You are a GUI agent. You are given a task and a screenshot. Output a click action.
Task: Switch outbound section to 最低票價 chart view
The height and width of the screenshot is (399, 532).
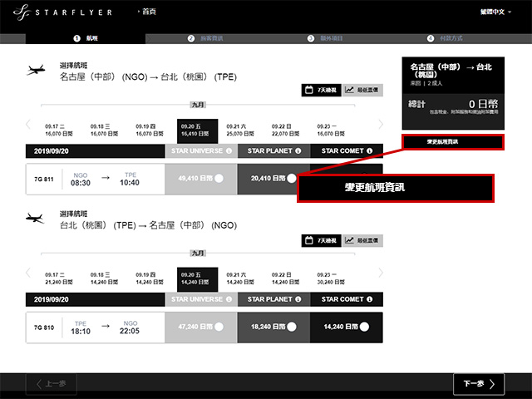[x=362, y=91]
